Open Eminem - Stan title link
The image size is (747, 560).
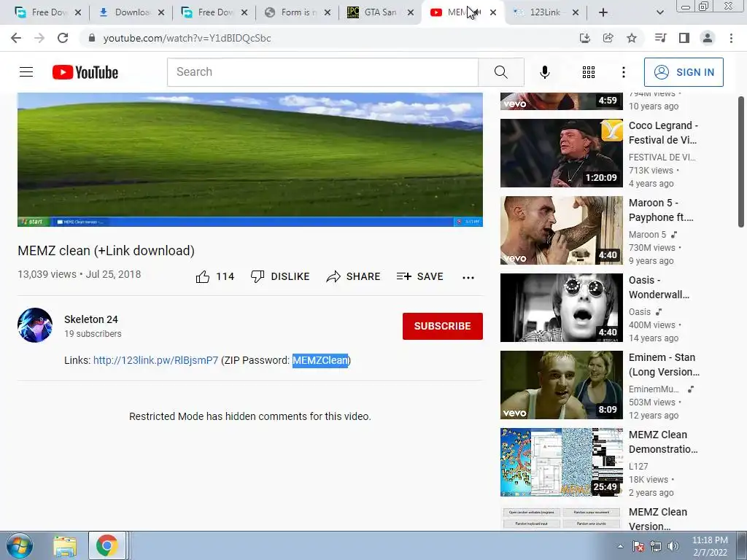[x=664, y=365]
